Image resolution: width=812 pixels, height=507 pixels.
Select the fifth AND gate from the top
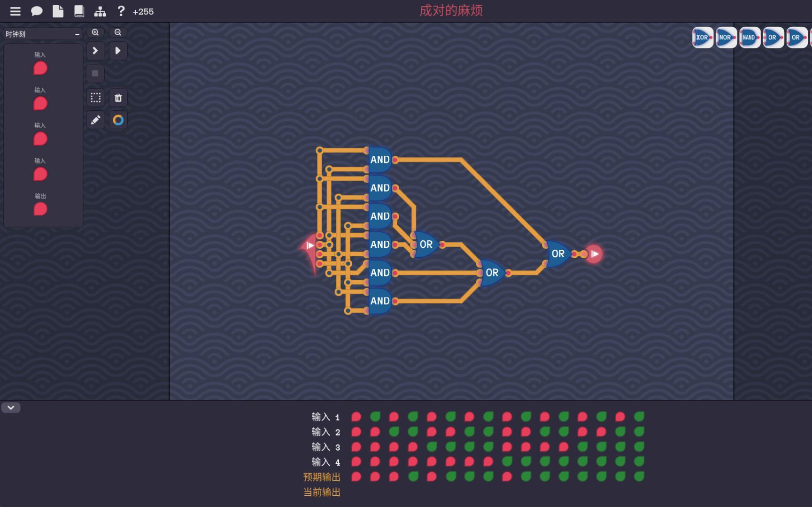380,273
